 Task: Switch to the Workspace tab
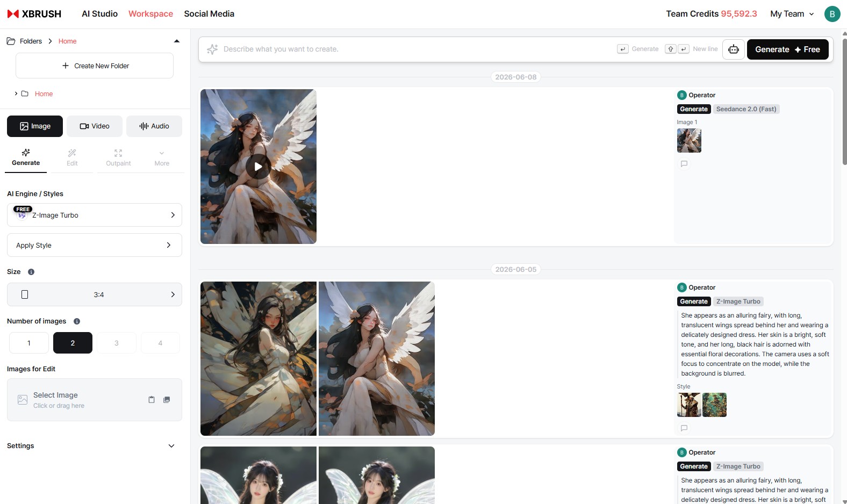tap(150, 14)
